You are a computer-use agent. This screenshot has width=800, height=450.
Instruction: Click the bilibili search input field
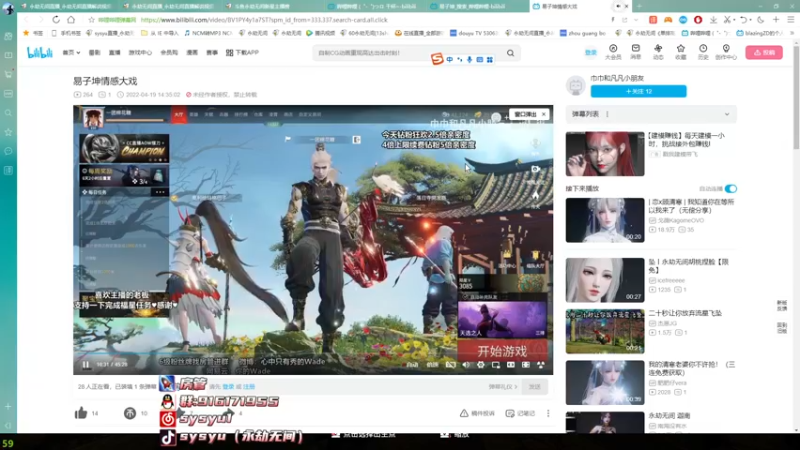[408, 53]
